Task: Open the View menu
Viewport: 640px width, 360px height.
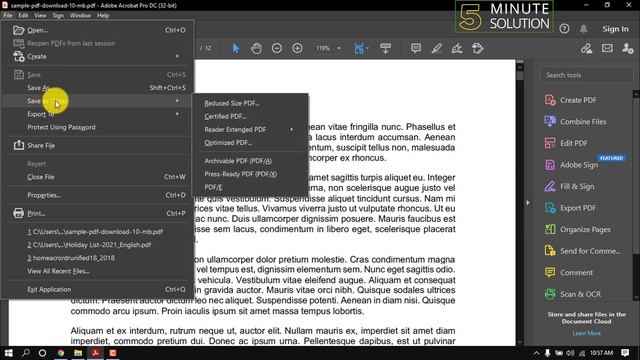Action: (40, 16)
